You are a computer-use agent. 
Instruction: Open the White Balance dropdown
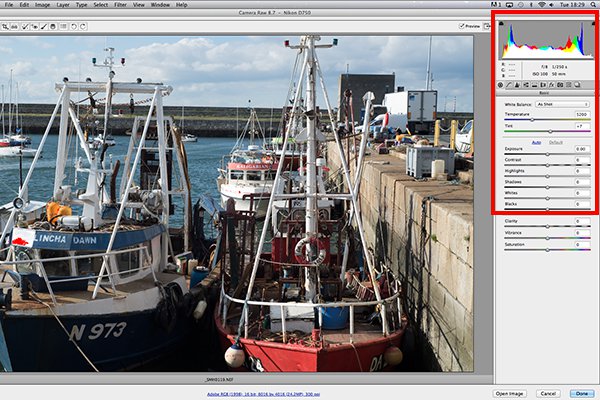pyautogui.click(x=562, y=104)
